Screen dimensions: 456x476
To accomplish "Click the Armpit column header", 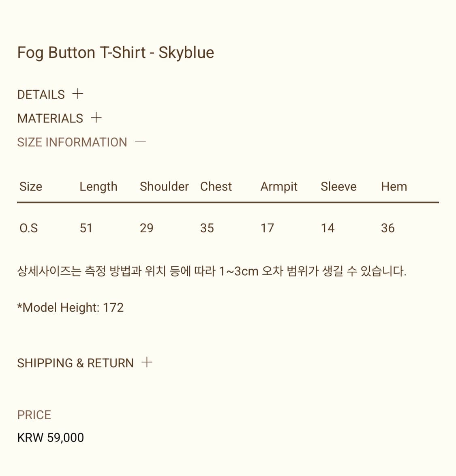I will (x=278, y=187).
